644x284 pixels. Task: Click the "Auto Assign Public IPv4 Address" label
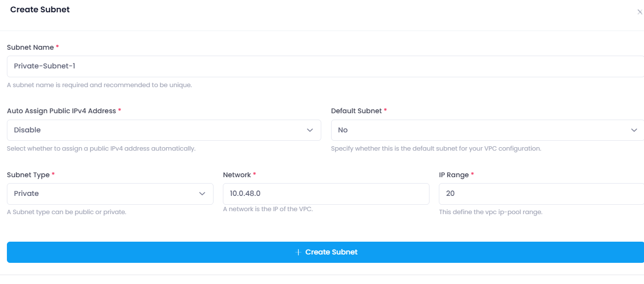[x=61, y=111]
